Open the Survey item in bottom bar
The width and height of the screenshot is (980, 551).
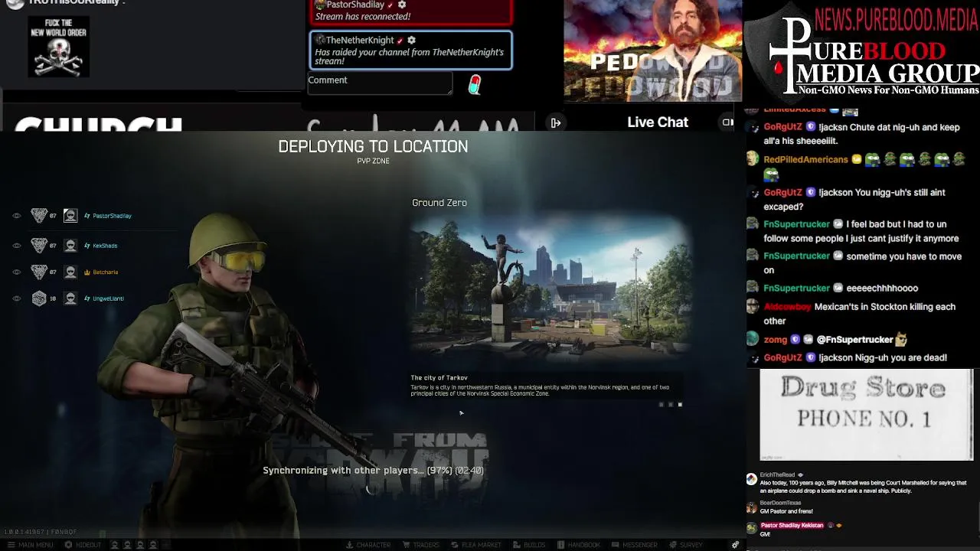[x=686, y=545]
